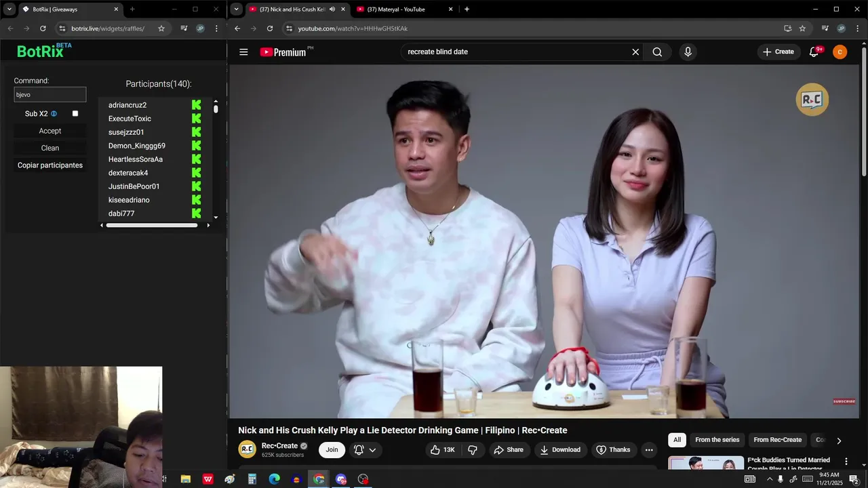
Task: Toggle the Sub X2 checkbox
Action: pyautogui.click(x=75, y=114)
